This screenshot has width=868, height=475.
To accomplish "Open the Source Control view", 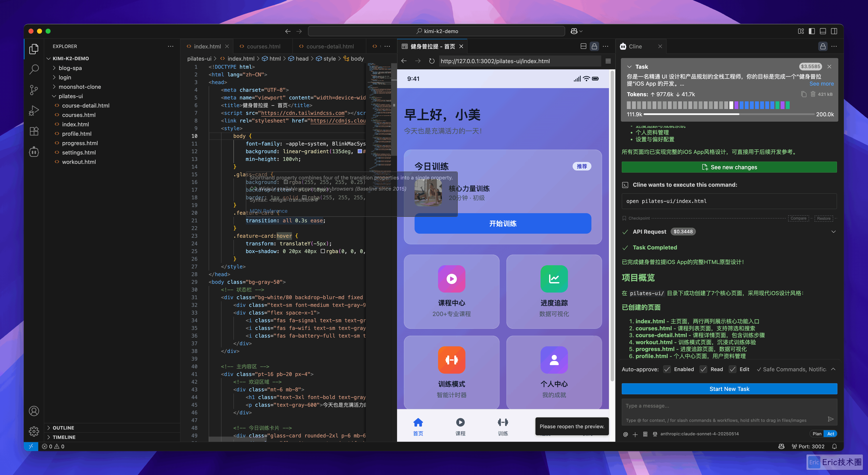I will (34, 90).
